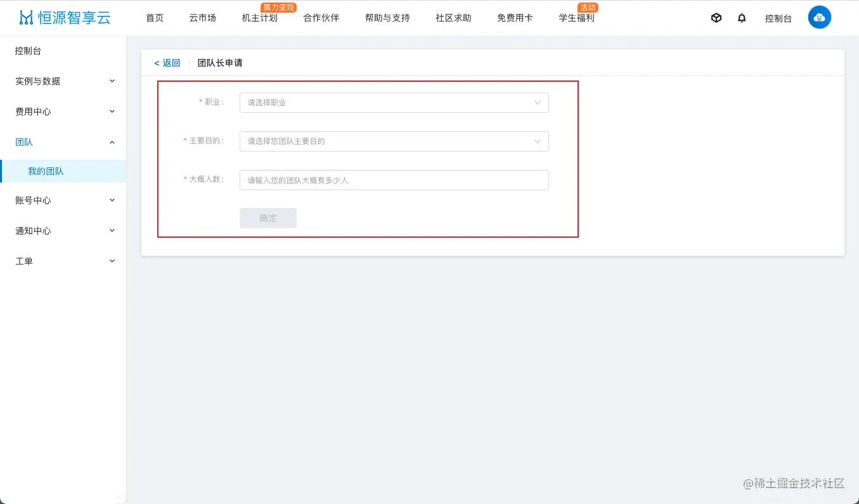Open 合作伙伴 in top navigation
The width and height of the screenshot is (859, 504).
(x=321, y=18)
